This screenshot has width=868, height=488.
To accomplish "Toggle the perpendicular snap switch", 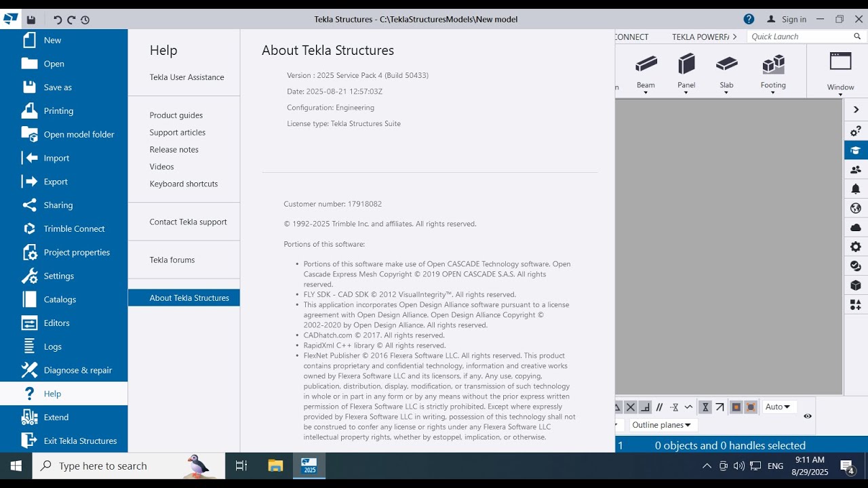I will click(645, 407).
